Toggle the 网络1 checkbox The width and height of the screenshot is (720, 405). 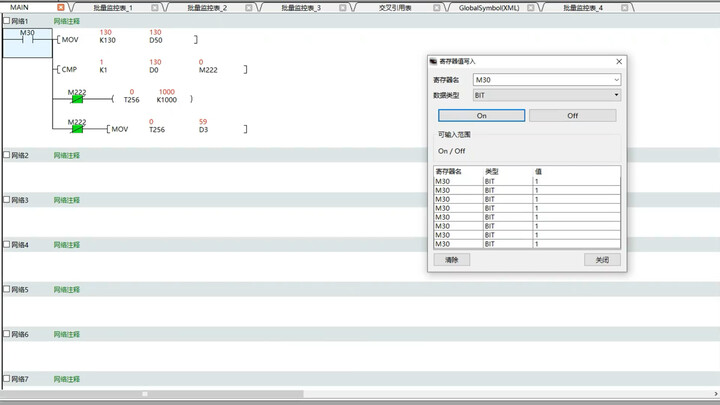click(x=6, y=20)
